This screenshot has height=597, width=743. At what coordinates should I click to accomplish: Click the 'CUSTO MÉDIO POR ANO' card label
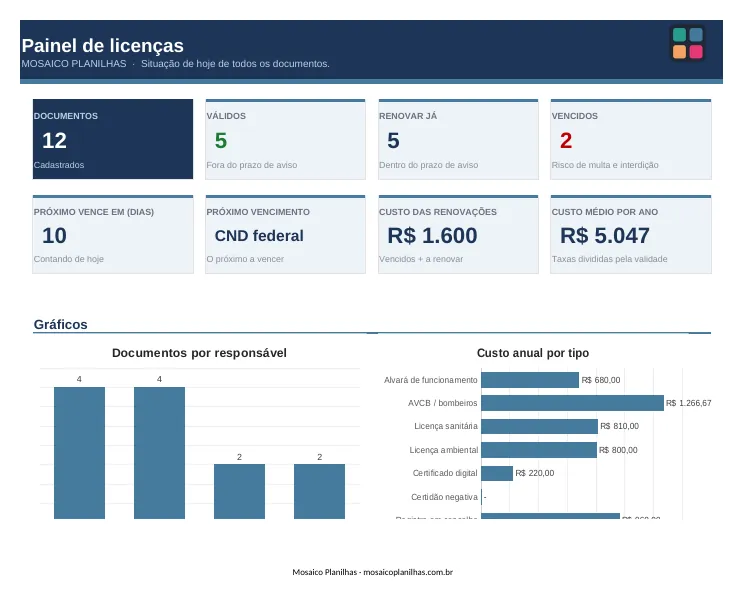coord(605,212)
